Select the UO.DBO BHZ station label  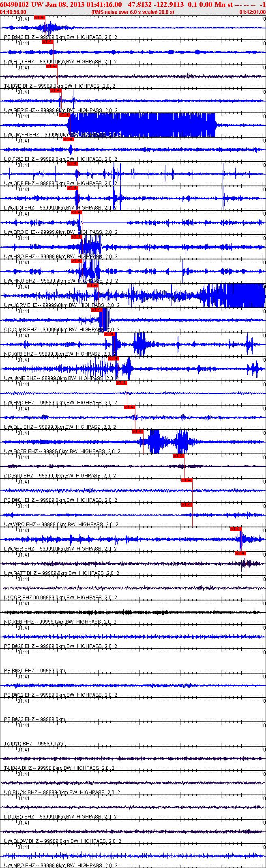click(x=61, y=817)
